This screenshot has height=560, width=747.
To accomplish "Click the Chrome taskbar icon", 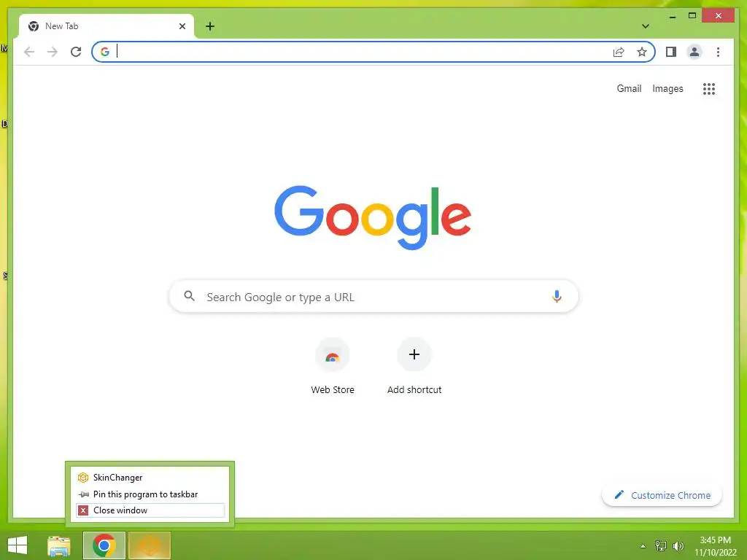I will click(104, 545).
